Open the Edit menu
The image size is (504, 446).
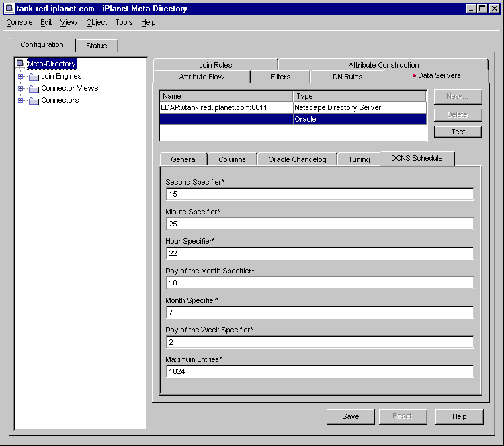(46, 22)
